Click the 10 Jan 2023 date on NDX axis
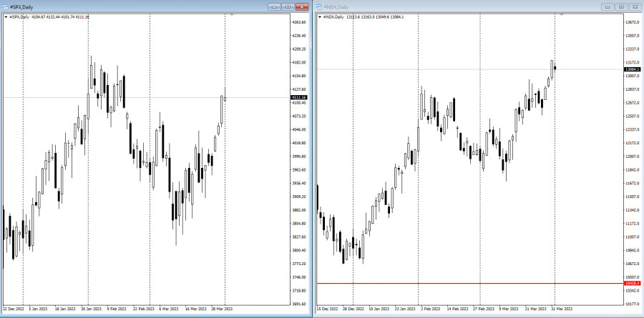The width and height of the screenshot is (644, 318). 379,309
